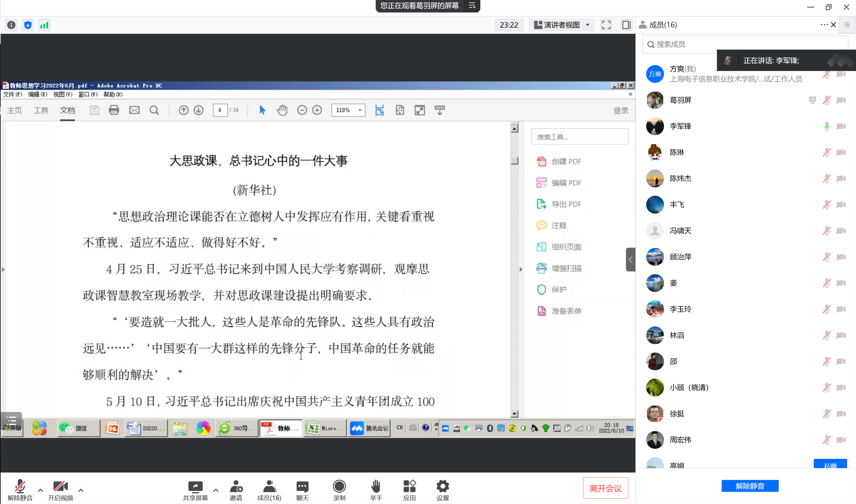Screen dimensions: 856x504
Task: Click 创建 PDF in tools pane
Action: pyautogui.click(x=559, y=161)
